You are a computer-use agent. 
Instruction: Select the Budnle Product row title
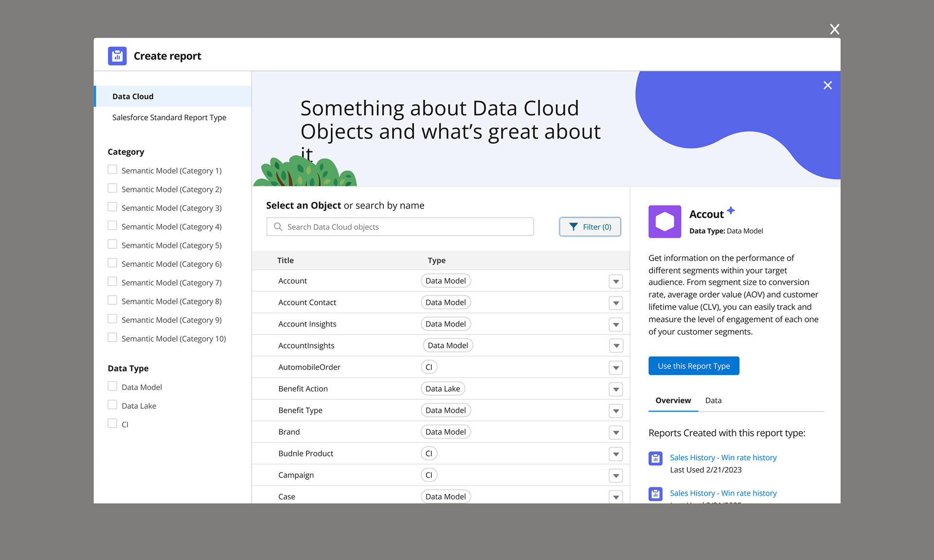click(x=305, y=454)
